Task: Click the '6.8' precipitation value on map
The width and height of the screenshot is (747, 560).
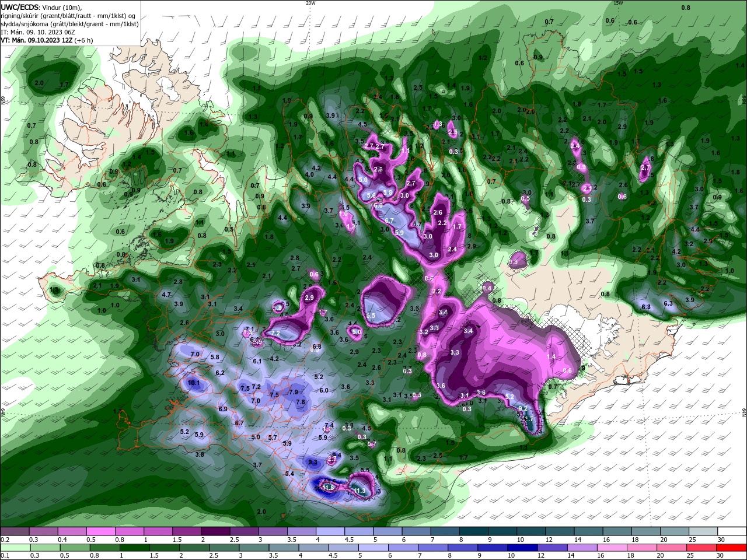Action: pyautogui.click(x=317, y=346)
